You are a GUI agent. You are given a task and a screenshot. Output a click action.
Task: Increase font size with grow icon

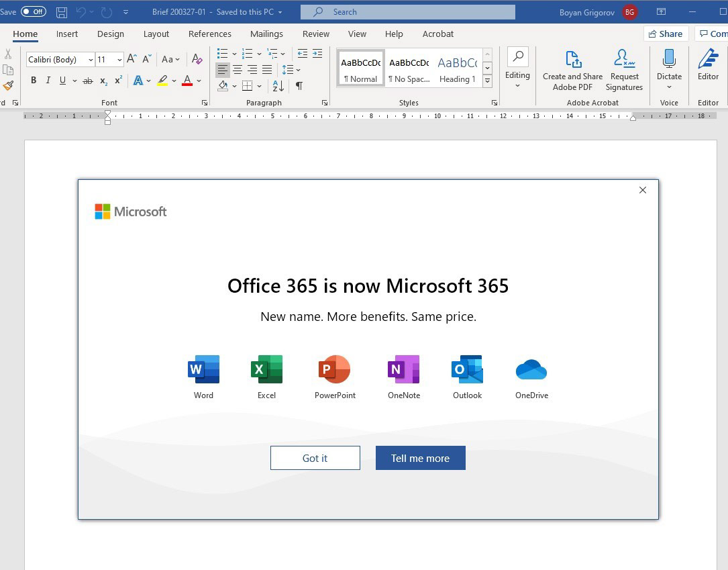(132, 59)
